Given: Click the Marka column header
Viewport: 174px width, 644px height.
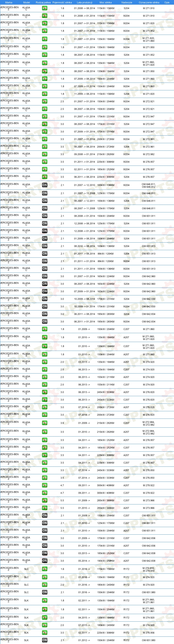Looking at the screenshot, I should 9,2.
